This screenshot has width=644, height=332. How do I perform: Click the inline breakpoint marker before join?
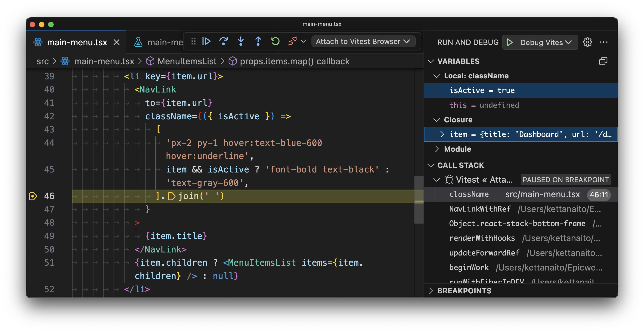pos(171,196)
